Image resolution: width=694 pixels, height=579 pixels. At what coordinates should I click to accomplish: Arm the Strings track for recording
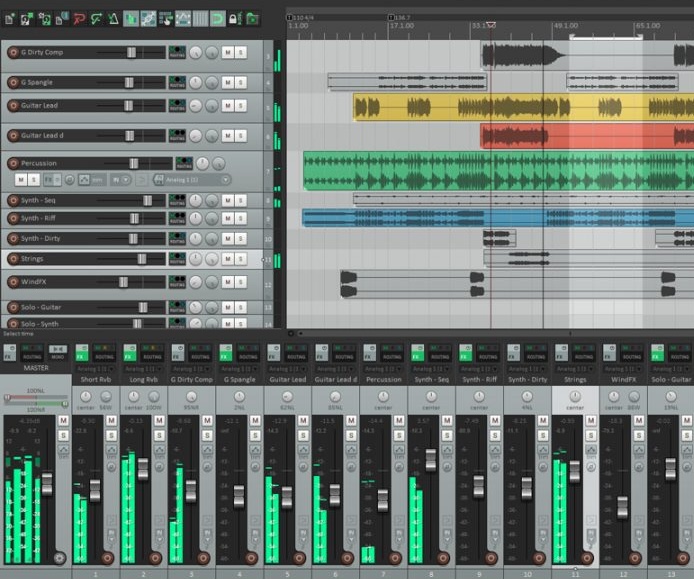[13, 259]
